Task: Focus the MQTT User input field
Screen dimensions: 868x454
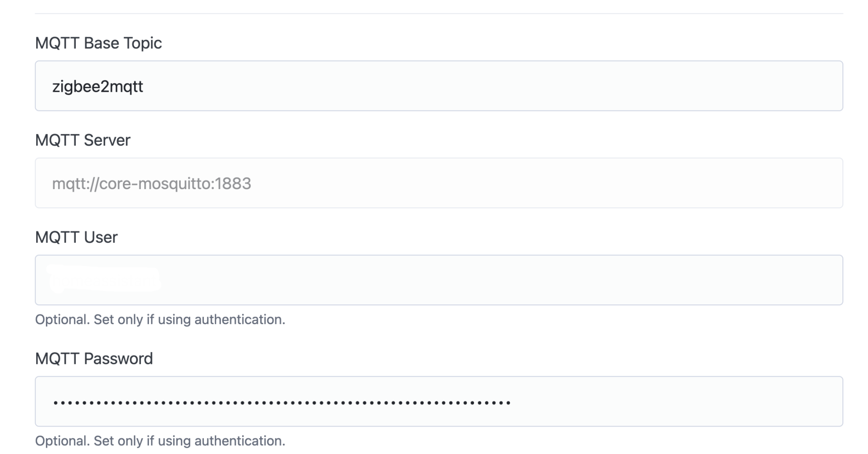Action: point(434,280)
